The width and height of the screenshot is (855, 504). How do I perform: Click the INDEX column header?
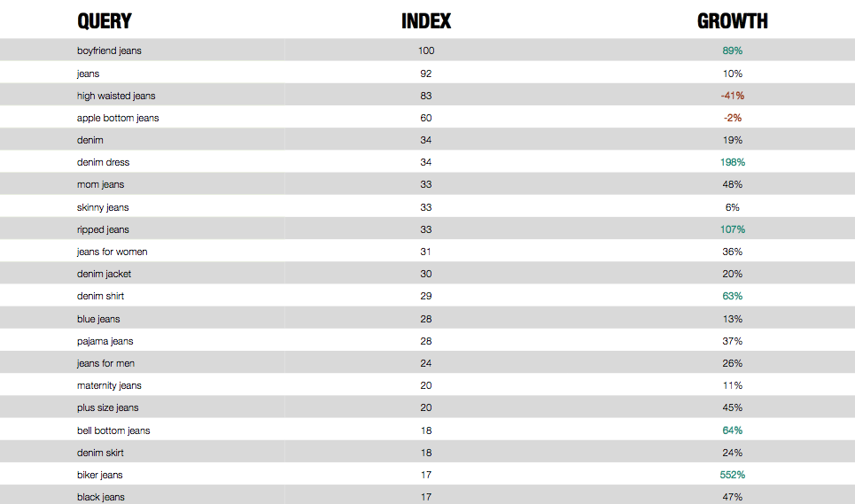point(426,21)
